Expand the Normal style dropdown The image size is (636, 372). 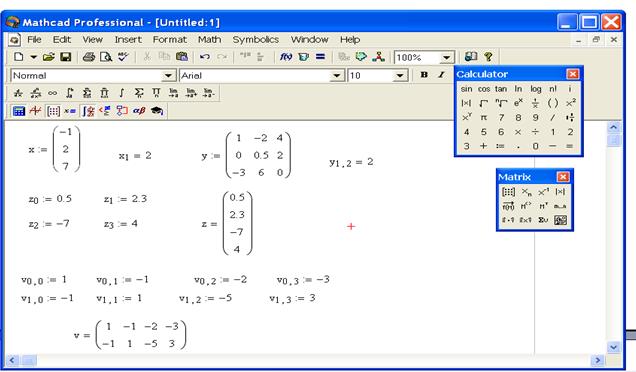[x=168, y=76]
